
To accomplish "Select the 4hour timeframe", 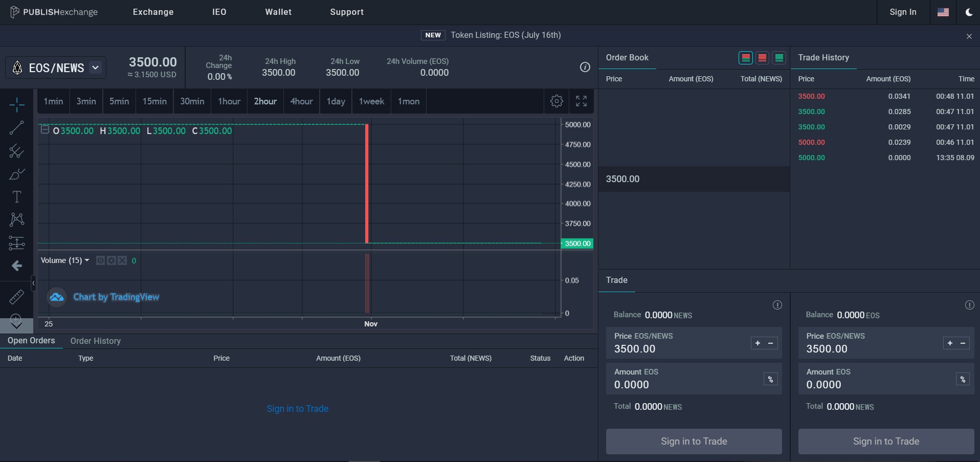I will (302, 101).
